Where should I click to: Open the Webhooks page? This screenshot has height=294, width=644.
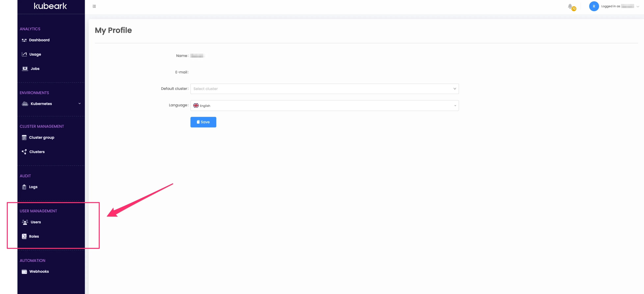[39, 271]
